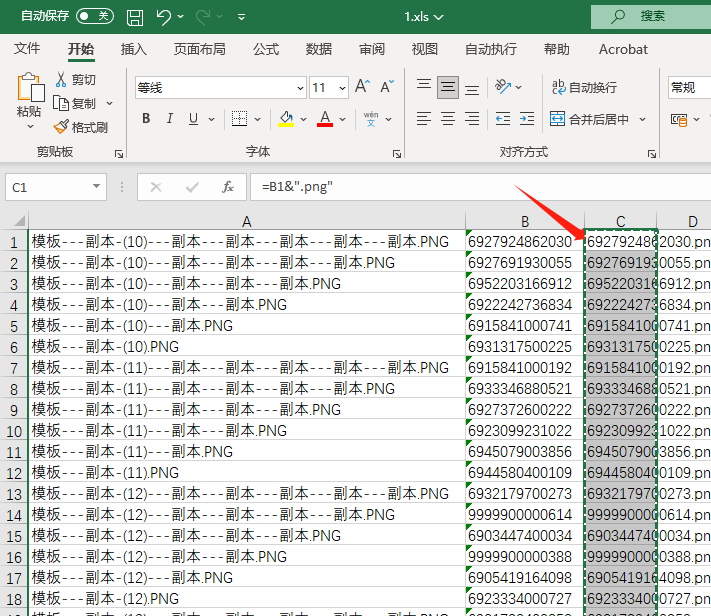This screenshot has width=711, height=616.
Task: Click the top align icon
Action: click(424, 86)
